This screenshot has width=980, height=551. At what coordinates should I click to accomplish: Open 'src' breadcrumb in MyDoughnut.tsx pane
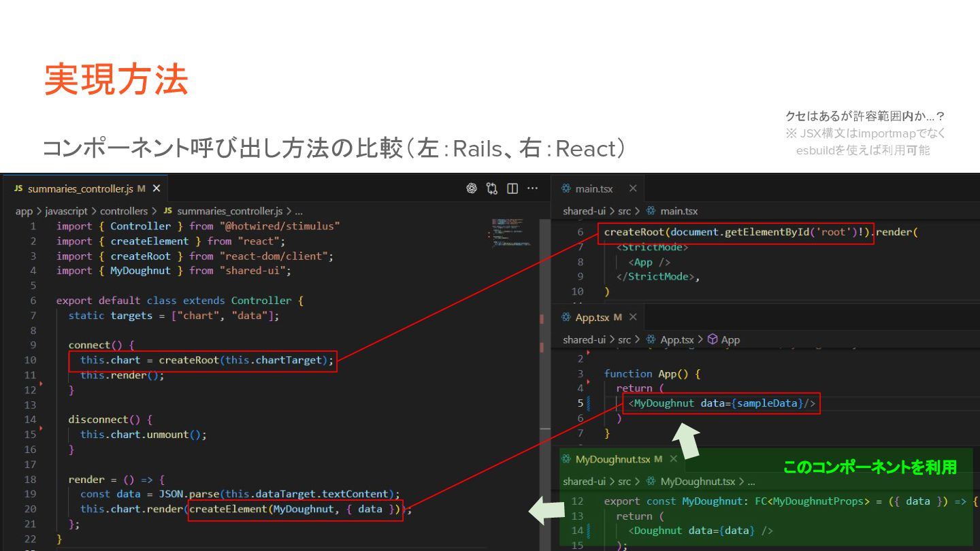point(624,481)
